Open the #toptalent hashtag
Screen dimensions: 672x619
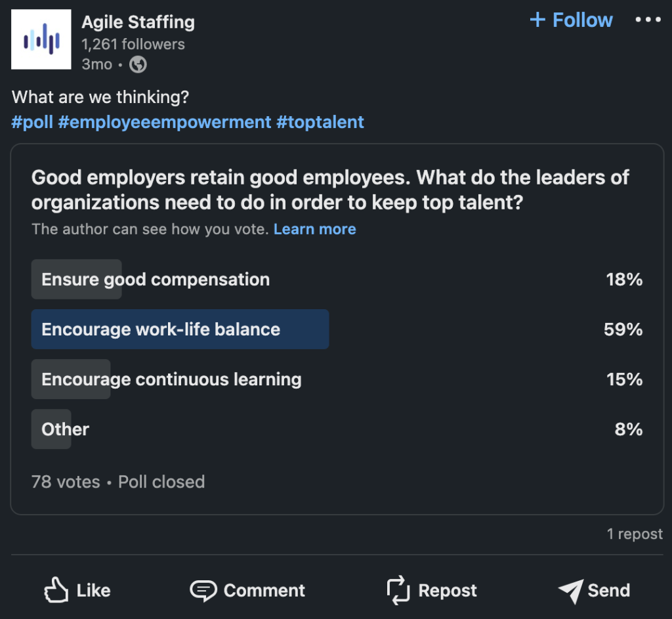click(x=320, y=122)
